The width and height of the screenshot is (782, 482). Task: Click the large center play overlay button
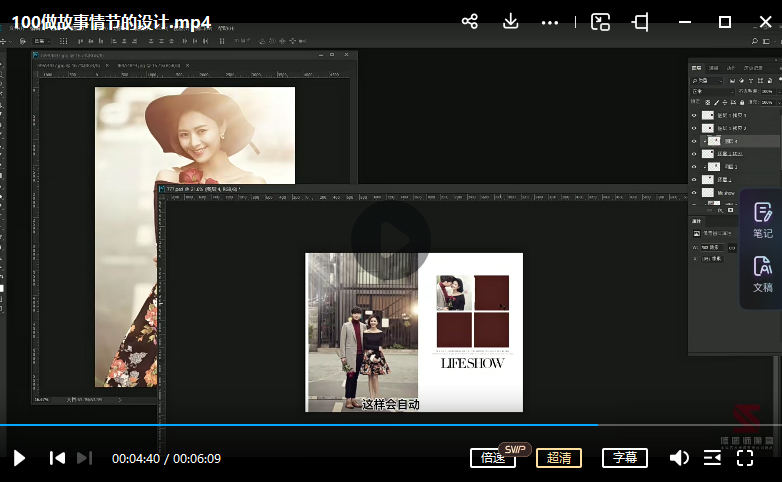pos(391,239)
